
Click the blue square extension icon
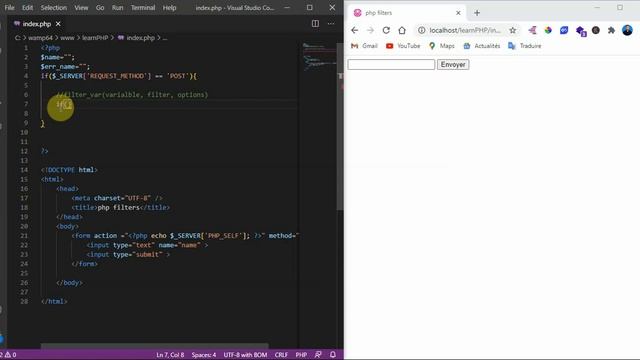point(564,30)
